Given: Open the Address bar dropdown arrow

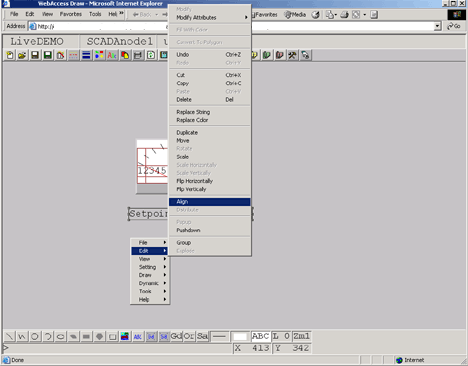Looking at the screenshot, I should (x=437, y=26).
